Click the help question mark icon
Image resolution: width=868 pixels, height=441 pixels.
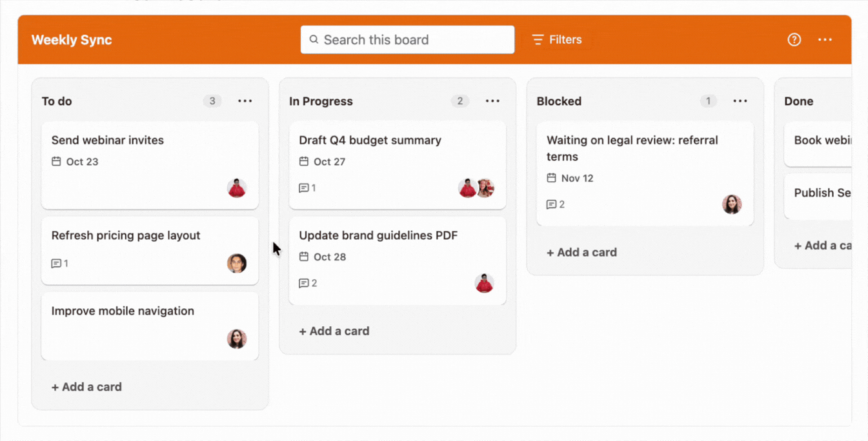click(x=794, y=39)
